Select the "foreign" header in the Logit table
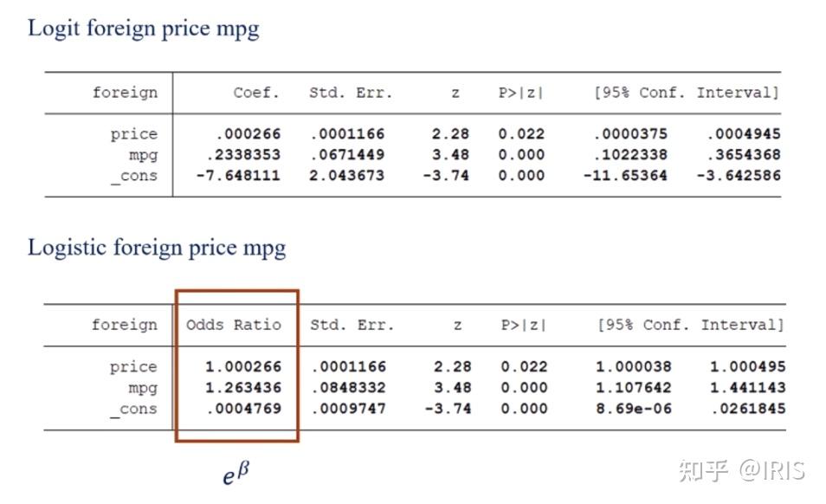The image size is (826, 504). [125, 93]
